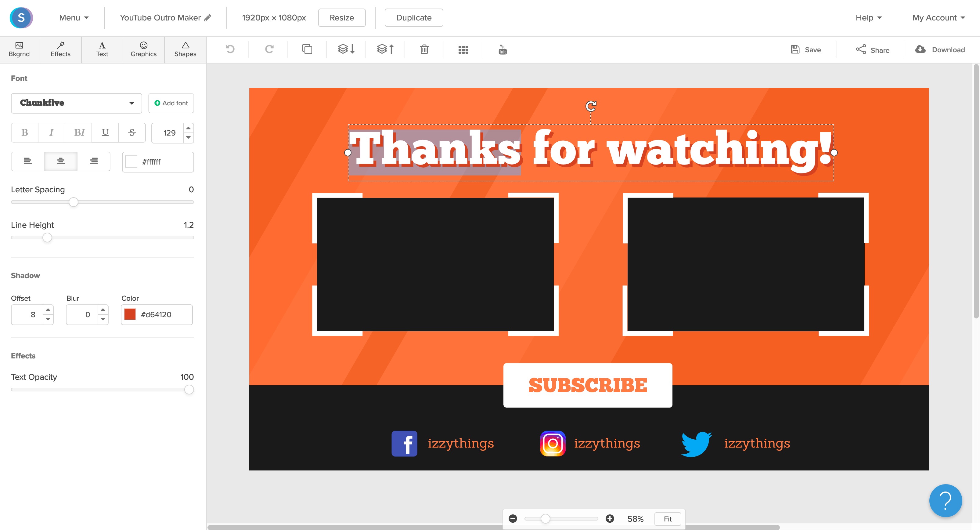
Task: Align text right
Action: 94,162
